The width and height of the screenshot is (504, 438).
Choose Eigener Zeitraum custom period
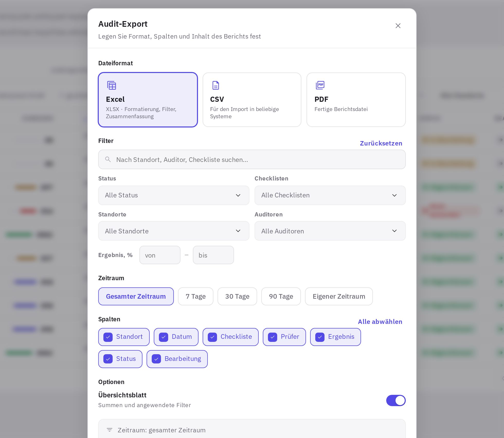(x=339, y=296)
